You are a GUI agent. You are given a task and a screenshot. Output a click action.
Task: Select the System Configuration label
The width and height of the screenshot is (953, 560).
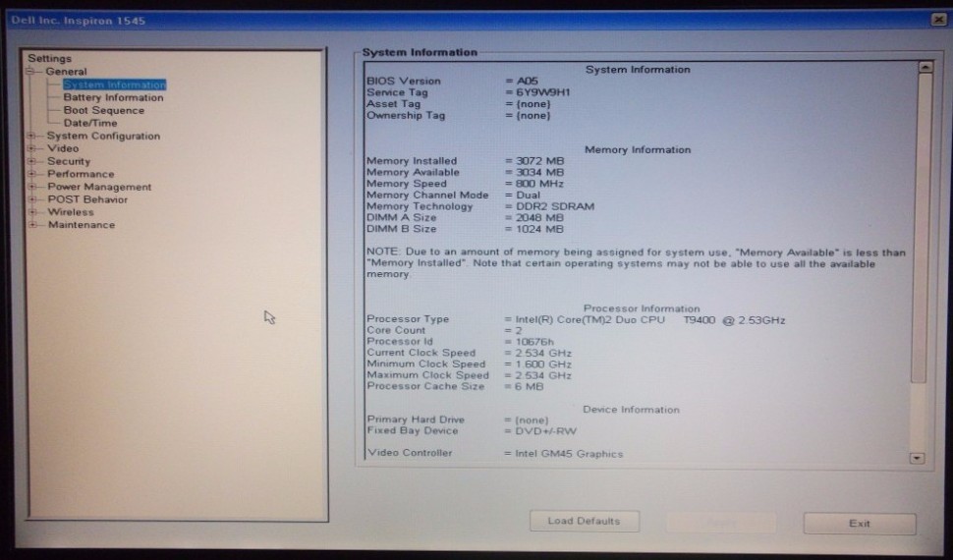click(103, 136)
